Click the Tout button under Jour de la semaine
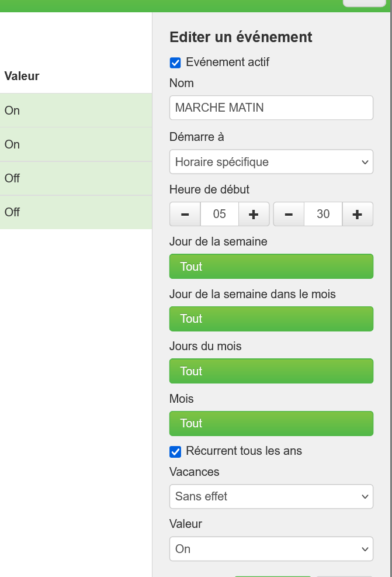The height and width of the screenshot is (577, 392). coord(271,267)
